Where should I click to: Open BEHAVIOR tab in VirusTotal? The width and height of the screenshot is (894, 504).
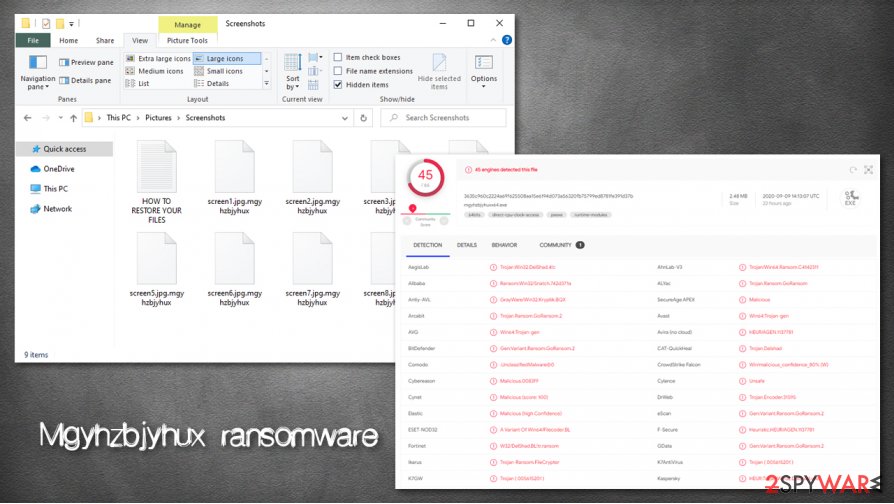tap(504, 245)
